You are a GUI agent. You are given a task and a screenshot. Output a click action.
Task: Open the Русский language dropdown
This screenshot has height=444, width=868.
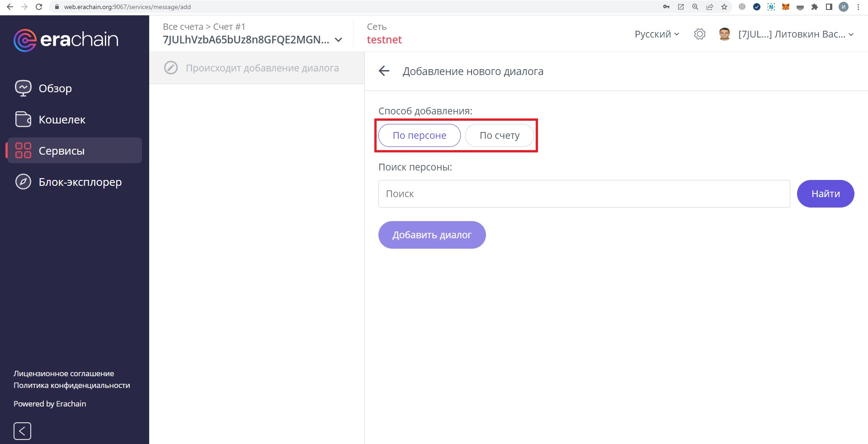pyautogui.click(x=656, y=34)
